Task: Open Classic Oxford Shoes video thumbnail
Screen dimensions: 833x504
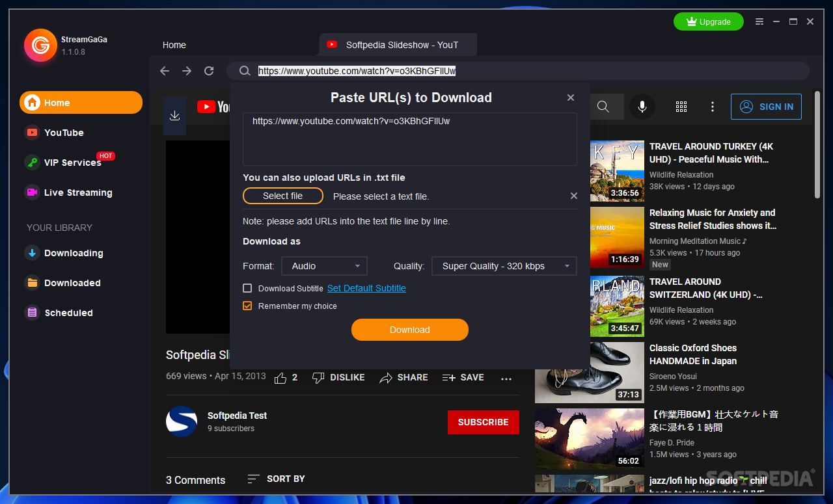Action: tap(590, 373)
